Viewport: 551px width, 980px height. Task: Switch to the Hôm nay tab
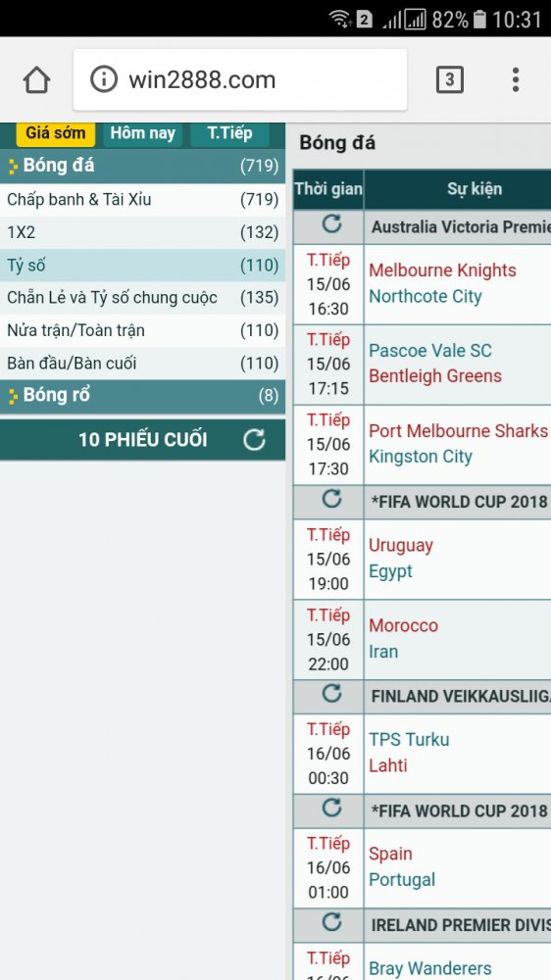[x=142, y=133]
